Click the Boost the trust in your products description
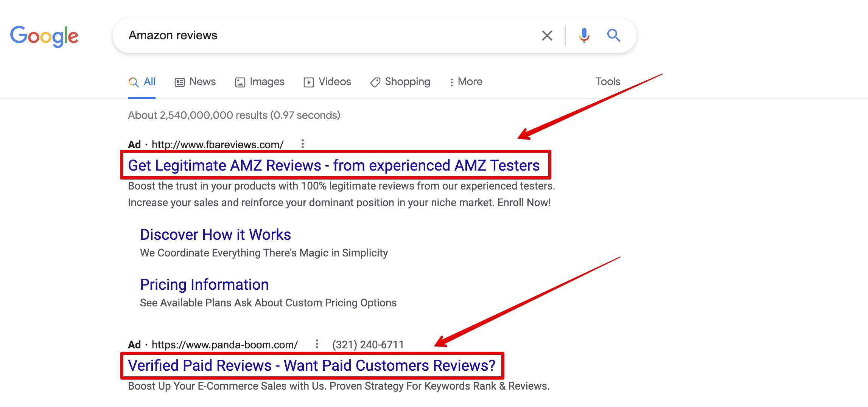Image resolution: width=868 pixels, height=407 pixels. (x=341, y=194)
